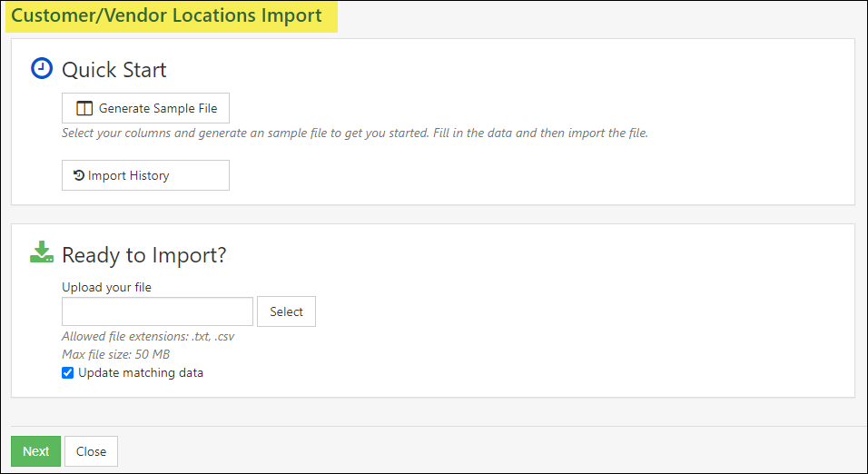868x474 pixels.
Task: Click the Max file size: 50 MB text
Action: point(115,354)
